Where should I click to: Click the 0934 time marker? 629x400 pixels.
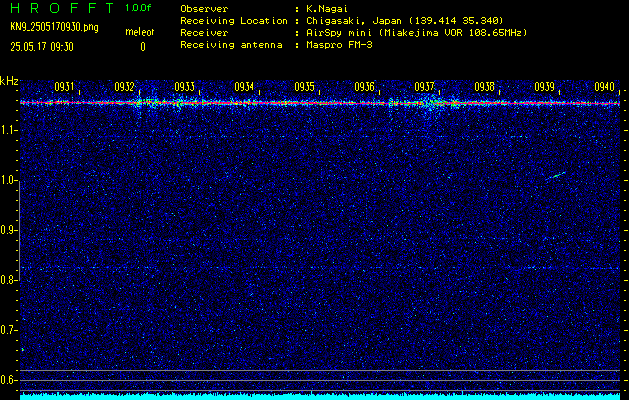point(244,87)
